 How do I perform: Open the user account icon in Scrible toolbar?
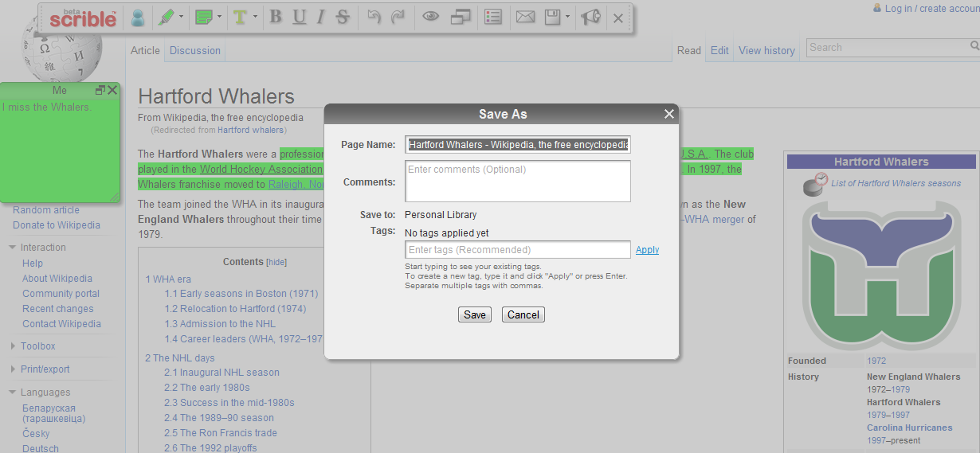pyautogui.click(x=139, y=18)
